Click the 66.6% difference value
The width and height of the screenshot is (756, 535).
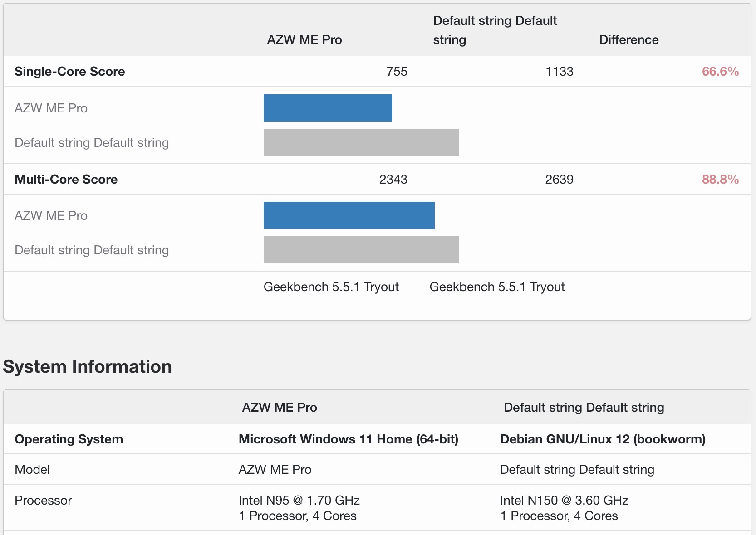click(x=720, y=72)
